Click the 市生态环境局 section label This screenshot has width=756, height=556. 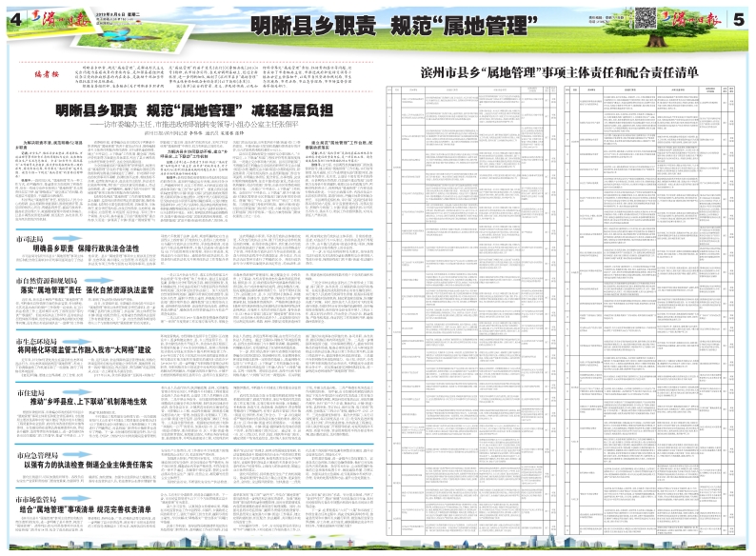pyautogui.click(x=36, y=342)
